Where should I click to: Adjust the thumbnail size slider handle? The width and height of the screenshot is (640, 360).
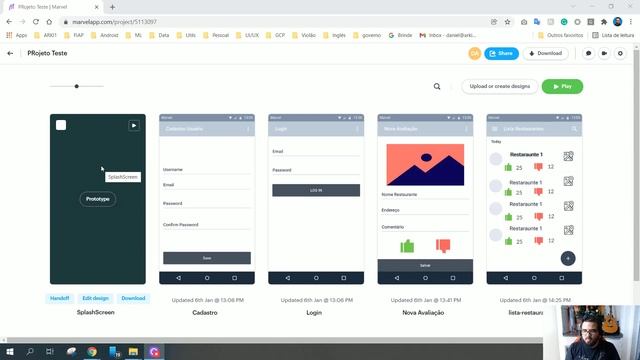click(76, 86)
